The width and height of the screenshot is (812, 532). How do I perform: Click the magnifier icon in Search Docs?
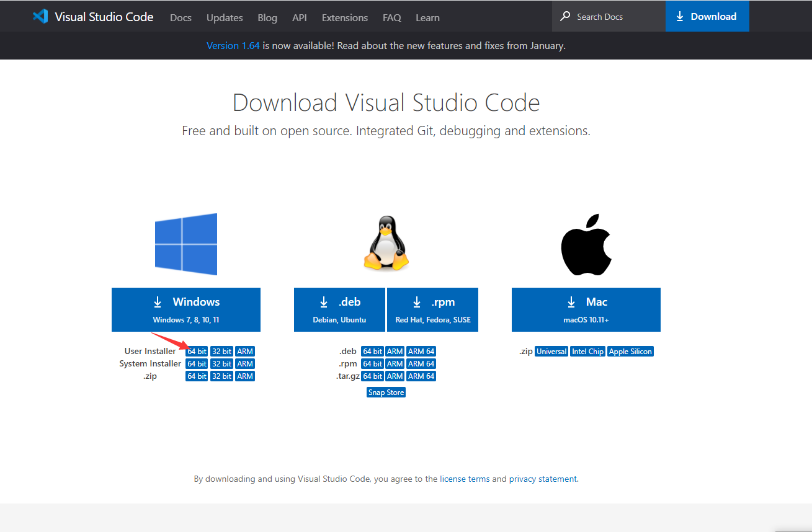pyautogui.click(x=565, y=17)
